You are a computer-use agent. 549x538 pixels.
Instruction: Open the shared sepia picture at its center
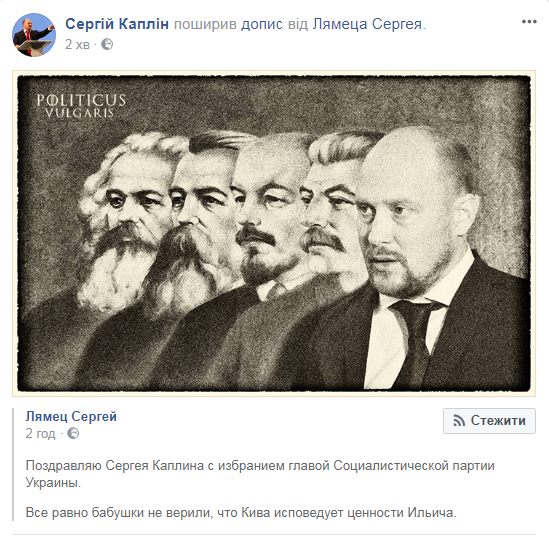tap(274, 233)
